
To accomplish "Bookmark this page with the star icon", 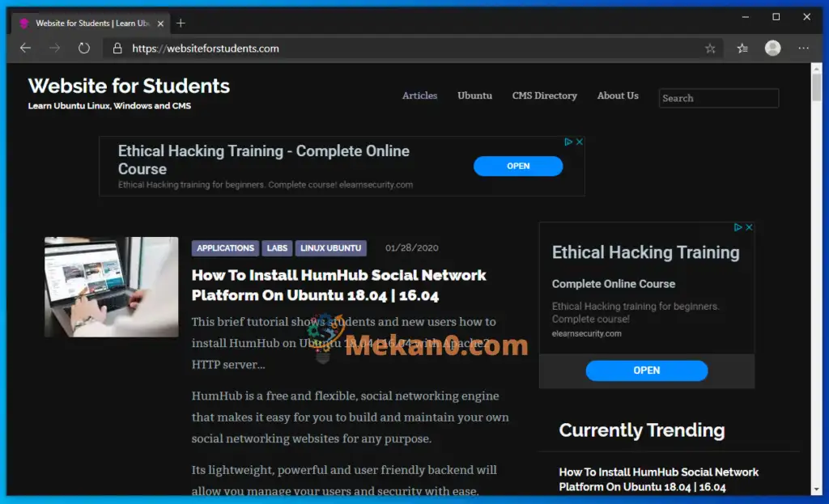I will pos(710,49).
